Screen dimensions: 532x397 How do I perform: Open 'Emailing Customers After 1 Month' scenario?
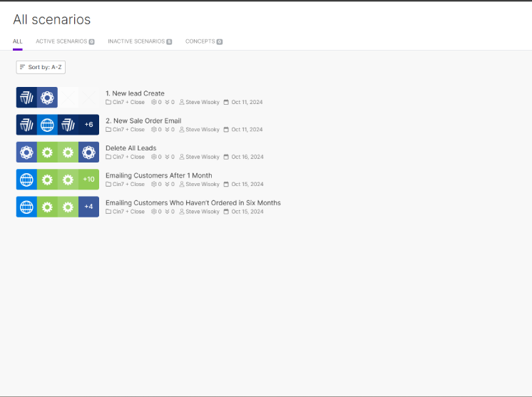tap(158, 175)
